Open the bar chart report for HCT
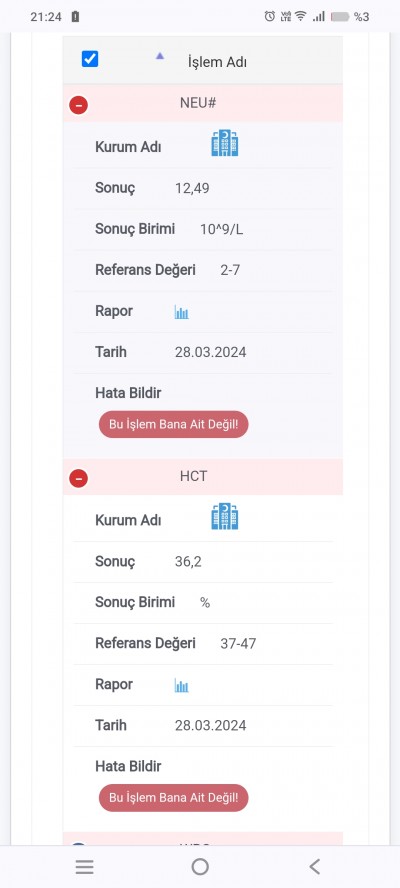 point(181,686)
